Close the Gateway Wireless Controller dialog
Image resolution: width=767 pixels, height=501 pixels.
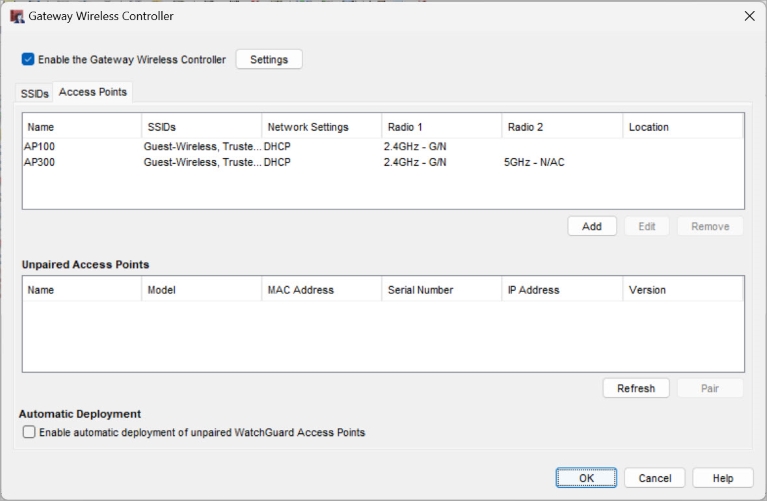pyautogui.click(x=749, y=16)
